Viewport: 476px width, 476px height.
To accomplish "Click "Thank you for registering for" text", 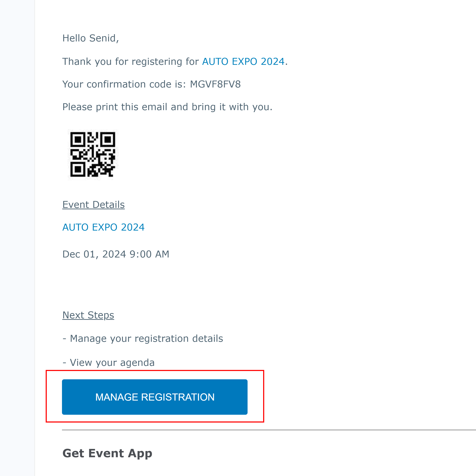I will 131,62.
